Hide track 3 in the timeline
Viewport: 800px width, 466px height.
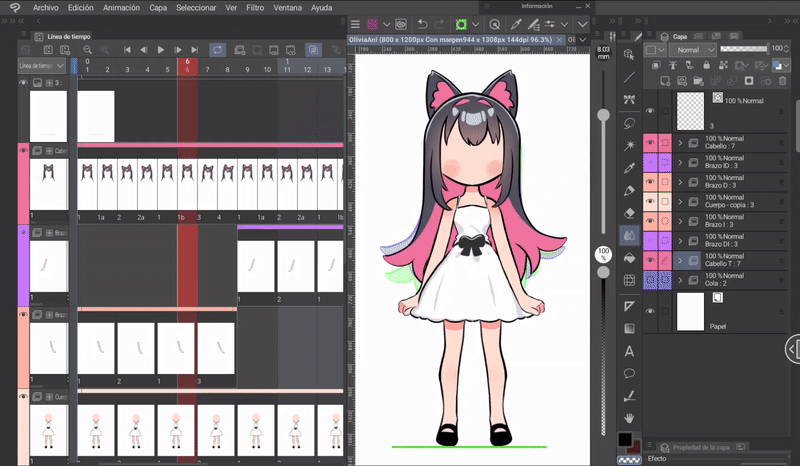tap(23, 82)
